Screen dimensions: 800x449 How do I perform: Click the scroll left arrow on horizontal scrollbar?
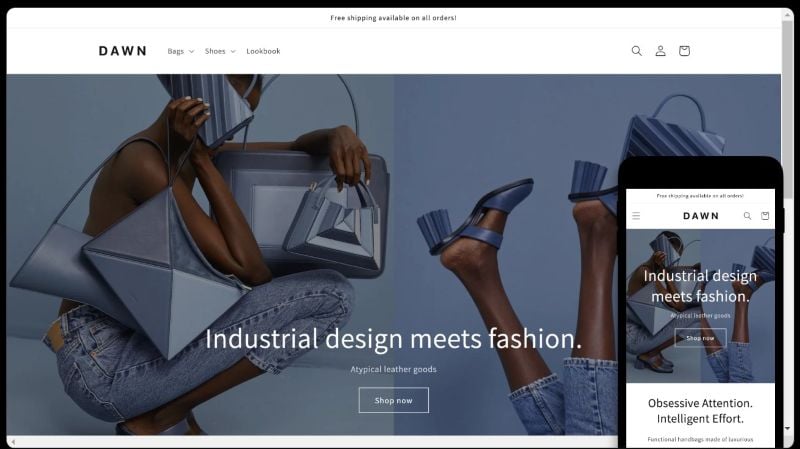13,442
